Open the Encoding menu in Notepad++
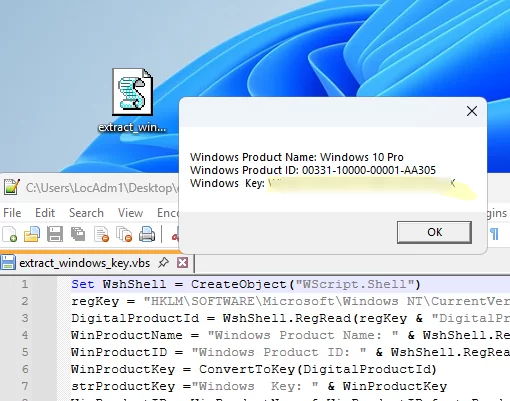The image size is (510, 401). pos(168,213)
